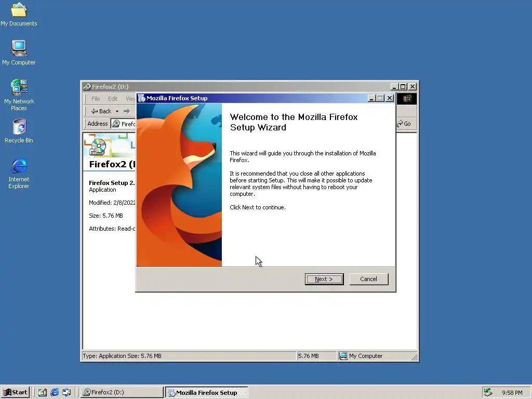532x399 pixels.
Task: Select My Network Places desktop icon
Action: point(19,95)
